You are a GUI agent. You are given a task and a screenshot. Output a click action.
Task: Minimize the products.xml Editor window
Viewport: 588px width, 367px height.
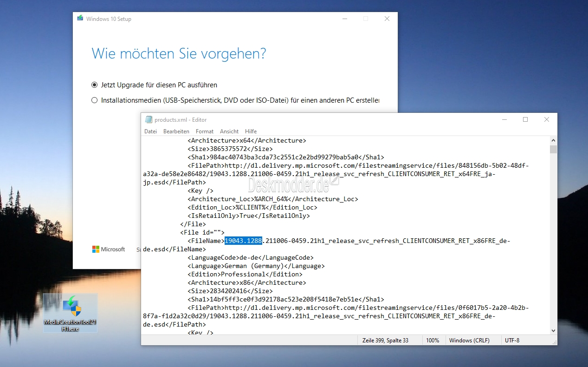(504, 119)
